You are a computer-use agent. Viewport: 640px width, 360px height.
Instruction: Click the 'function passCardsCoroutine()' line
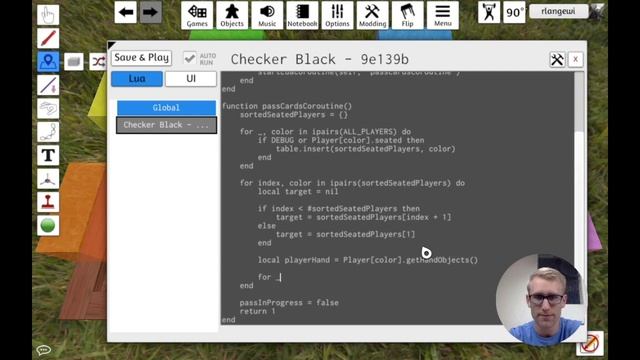point(287,106)
